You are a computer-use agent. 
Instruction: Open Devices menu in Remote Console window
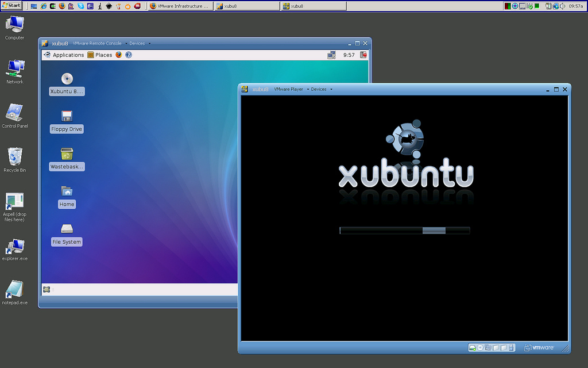140,44
